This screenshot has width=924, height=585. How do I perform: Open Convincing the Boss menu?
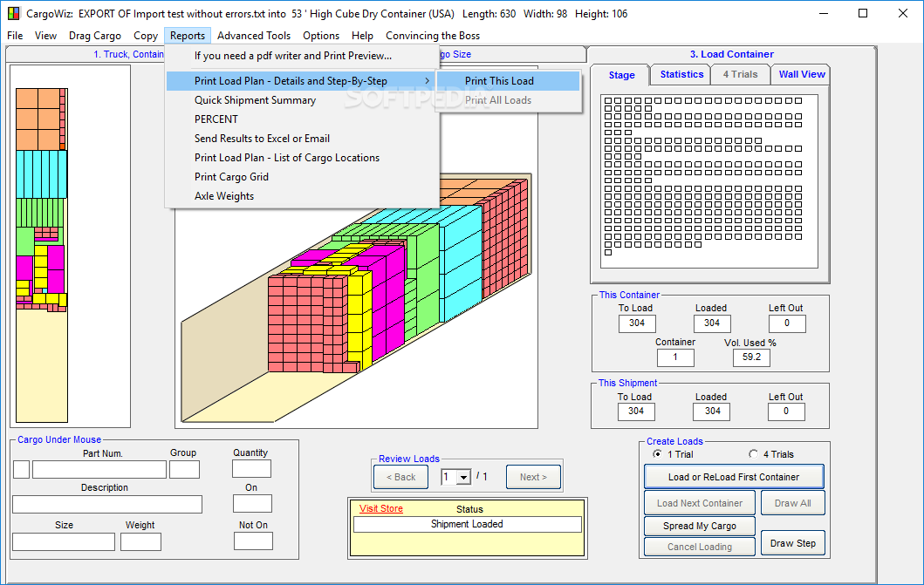coord(433,36)
